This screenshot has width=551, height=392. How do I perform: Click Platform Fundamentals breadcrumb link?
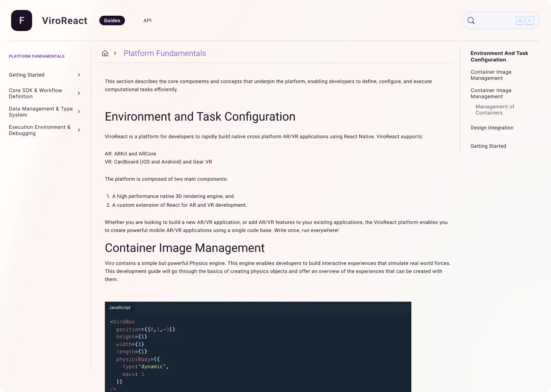click(165, 53)
